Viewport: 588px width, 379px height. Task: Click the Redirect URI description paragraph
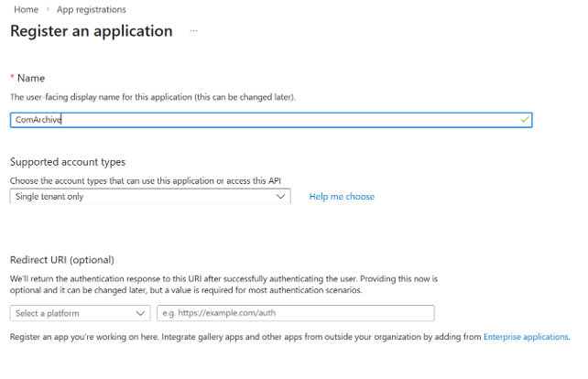223,285
